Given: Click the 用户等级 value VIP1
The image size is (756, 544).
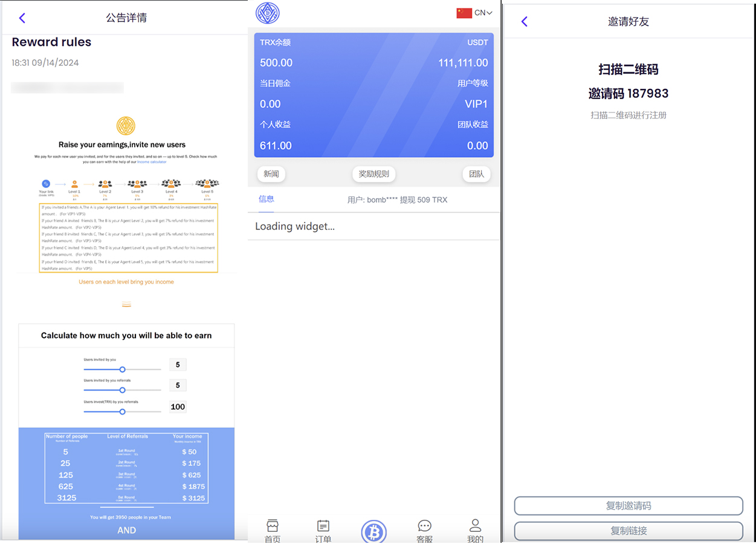Looking at the screenshot, I should (476, 104).
